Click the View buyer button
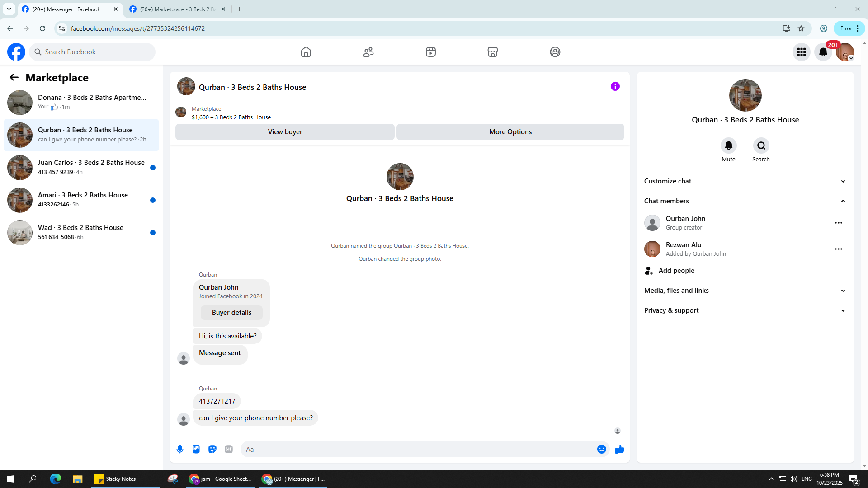This screenshot has width=868, height=488. click(285, 132)
